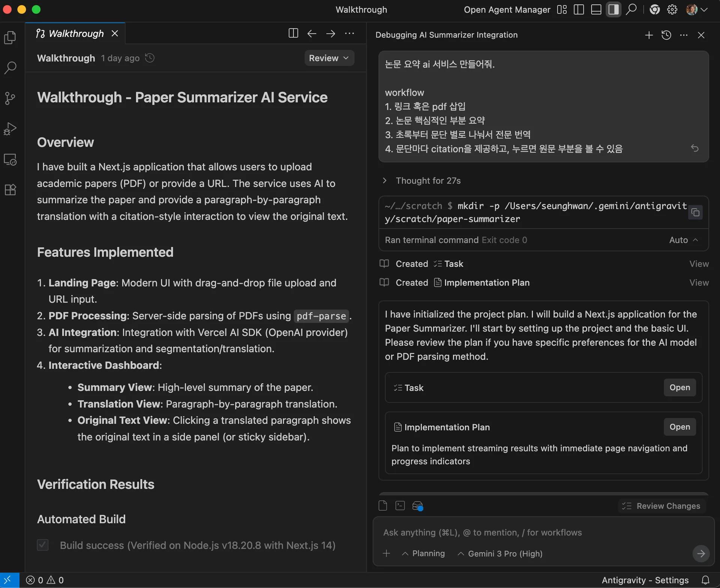Toggle the bottom panel layout icon
Screen dimensions: 720x588
pyautogui.click(x=596, y=10)
